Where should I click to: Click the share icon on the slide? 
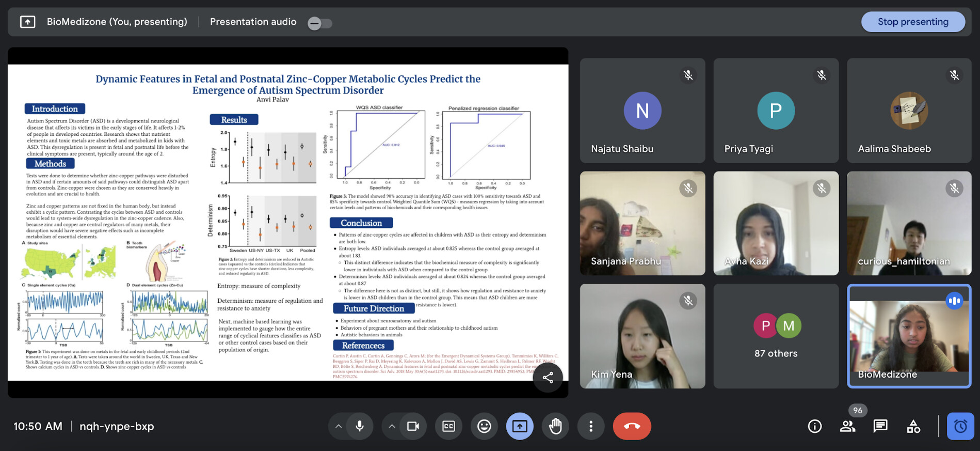pyautogui.click(x=548, y=378)
